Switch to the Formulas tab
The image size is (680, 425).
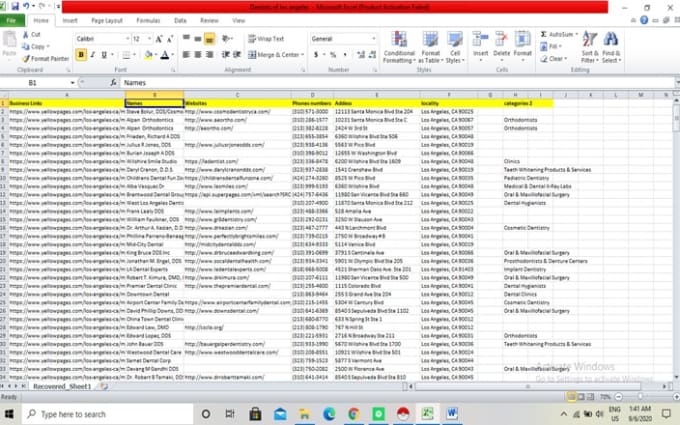pyautogui.click(x=148, y=20)
